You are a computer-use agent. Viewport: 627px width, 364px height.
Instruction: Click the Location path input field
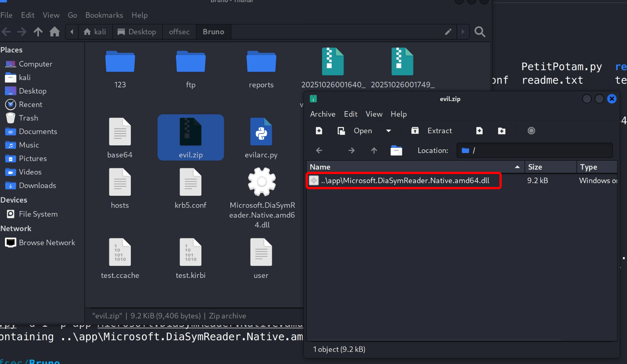coord(541,151)
